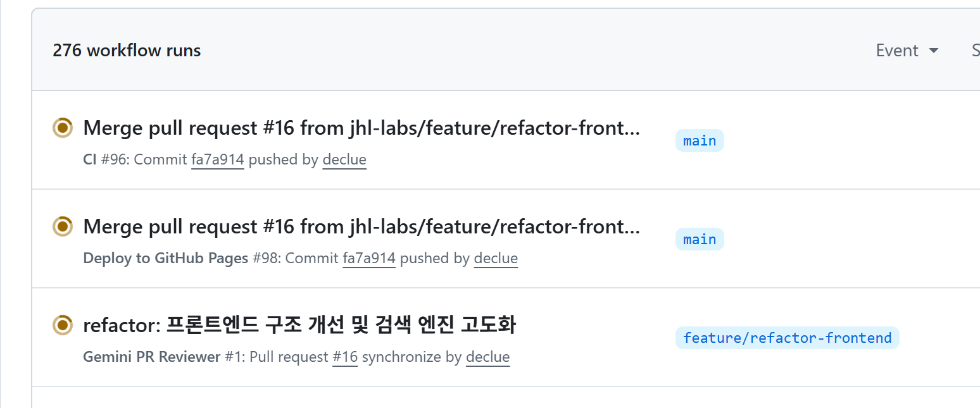Screen dimensions: 980x408
Task: Visit declue's profile from the CI #96 row
Action: click(x=344, y=159)
